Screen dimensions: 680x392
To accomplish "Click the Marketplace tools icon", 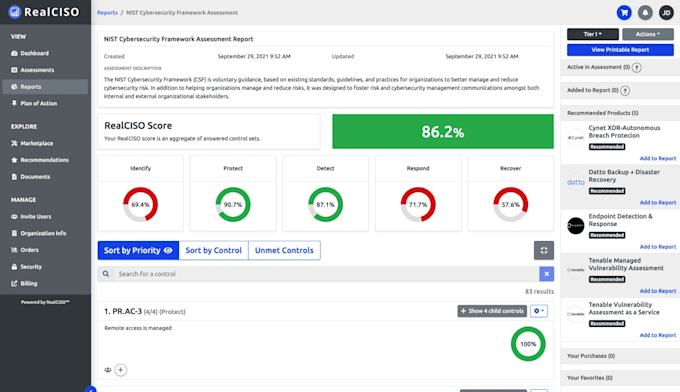I will click(14, 143).
